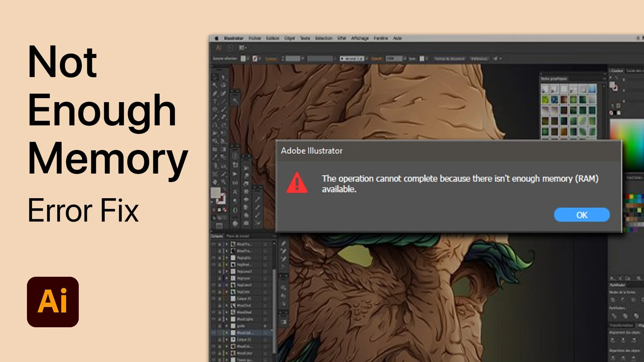644x362 pixels.
Task: Toggle visibility of VegColor2 layer
Action: (x=214, y=285)
